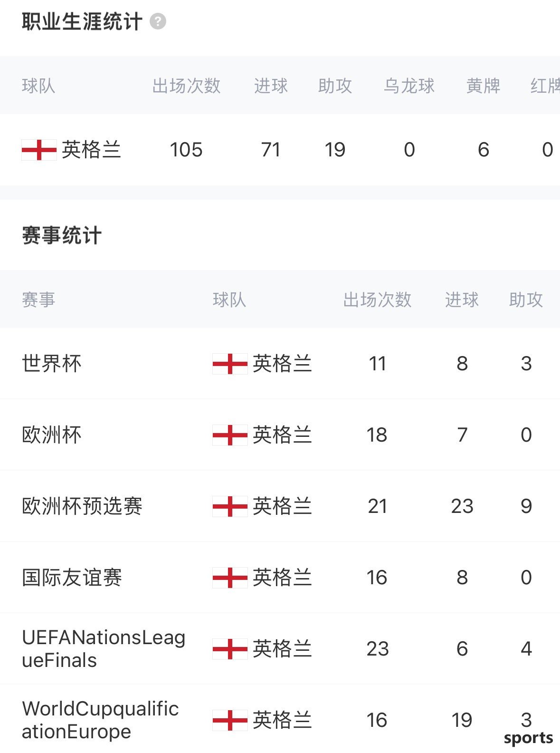560x753 pixels.
Task: Select the 出场次数 column header in career stats
Action: click(186, 86)
